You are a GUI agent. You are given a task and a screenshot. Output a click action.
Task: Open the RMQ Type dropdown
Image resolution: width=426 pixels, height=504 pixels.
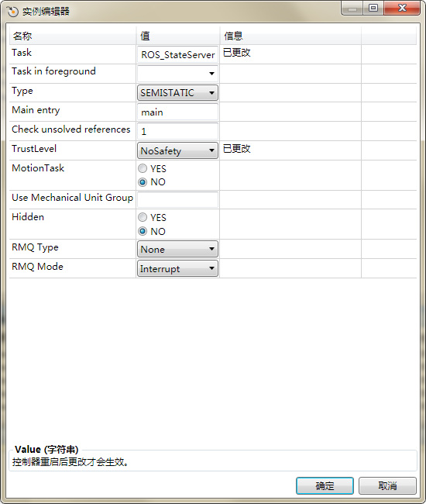tap(177, 249)
